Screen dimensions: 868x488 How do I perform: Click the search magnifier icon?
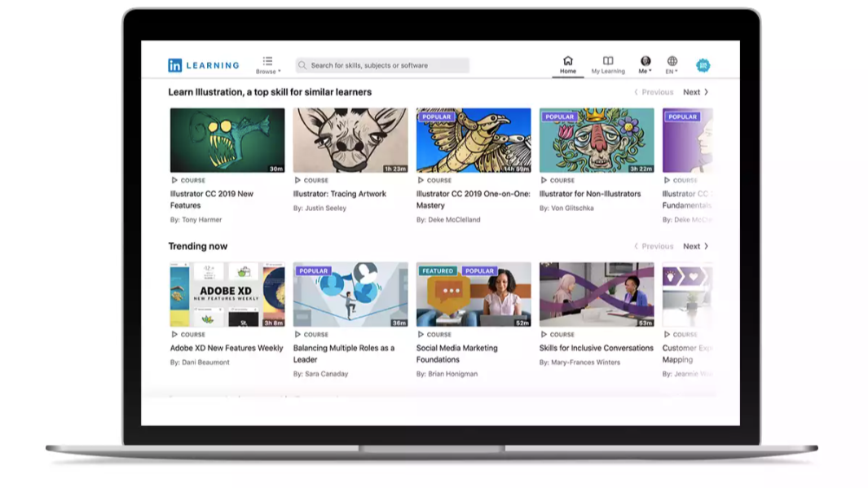(302, 65)
